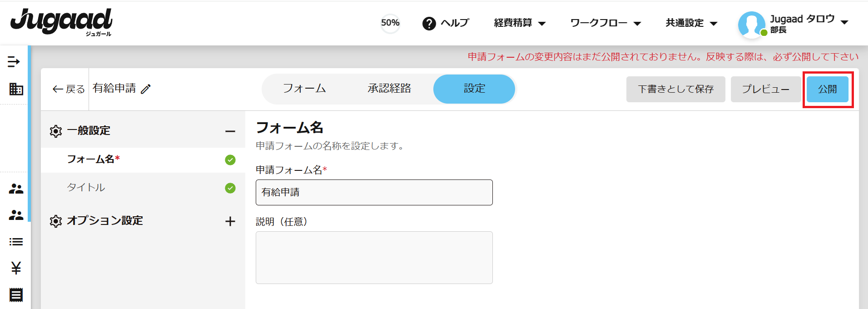This screenshot has height=309, width=868.
Task: Open the 共通設定 dropdown menu
Action: (x=691, y=23)
